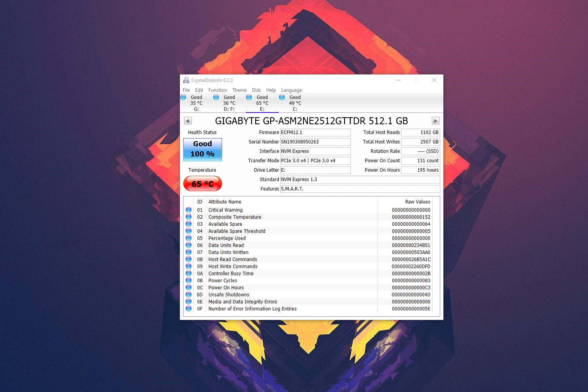Click status orb for Data Units Written
This screenshot has height=392, width=588.
click(x=189, y=252)
